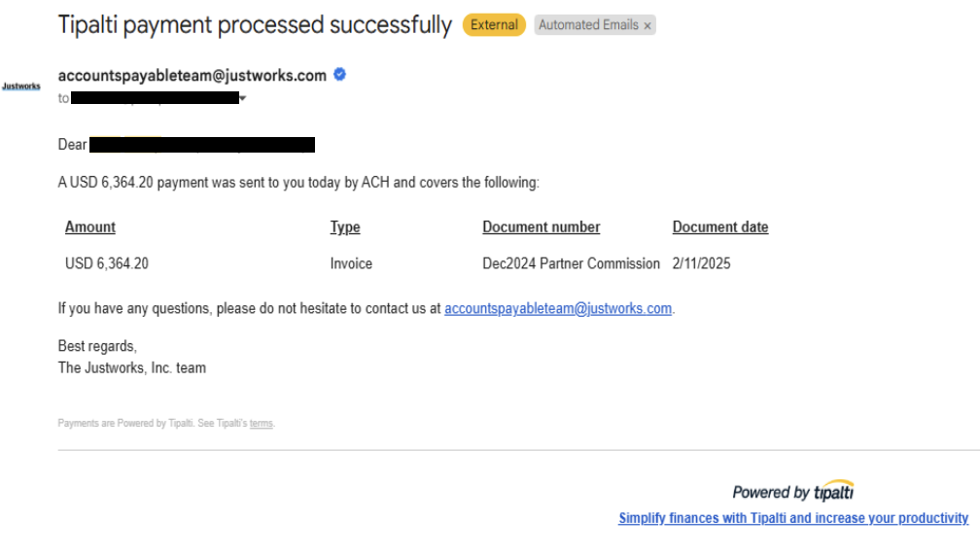Remove the Automated Emails label with x

pyautogui.click(x=647, y=25)
